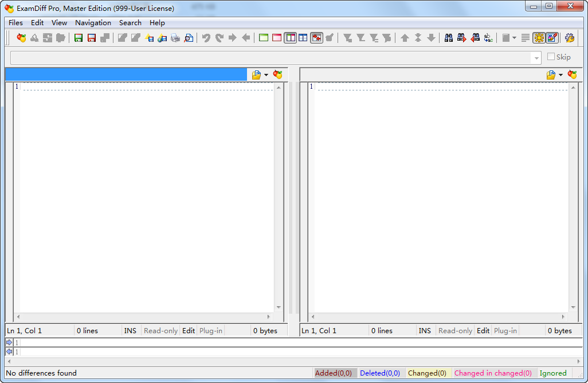Open Options with gear wrench icon
The height and width of the screenshot is (383, 588).
[x=570, y=38]
